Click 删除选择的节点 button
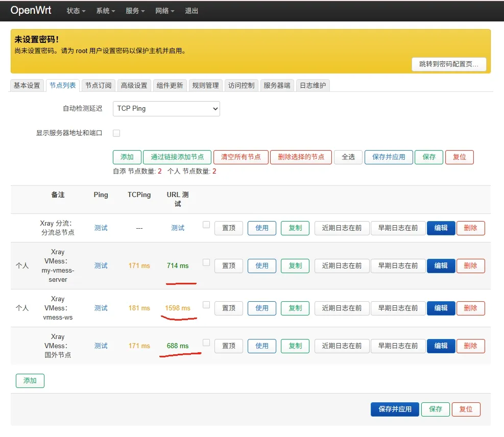 coord(301,157)
